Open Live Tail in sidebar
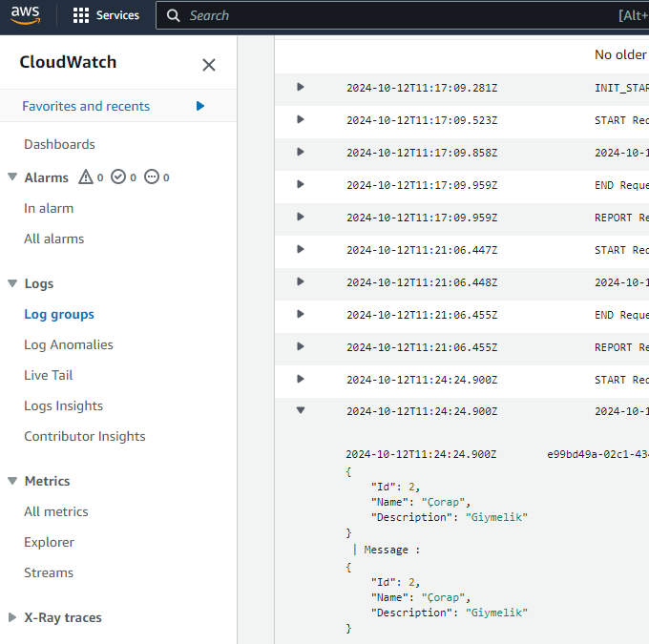The image size is (649, 644). click(x=49, y=375)
